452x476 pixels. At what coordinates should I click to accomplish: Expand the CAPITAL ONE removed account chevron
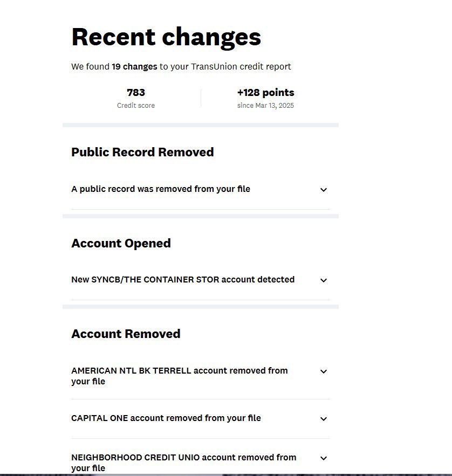[x=324, y=419]
